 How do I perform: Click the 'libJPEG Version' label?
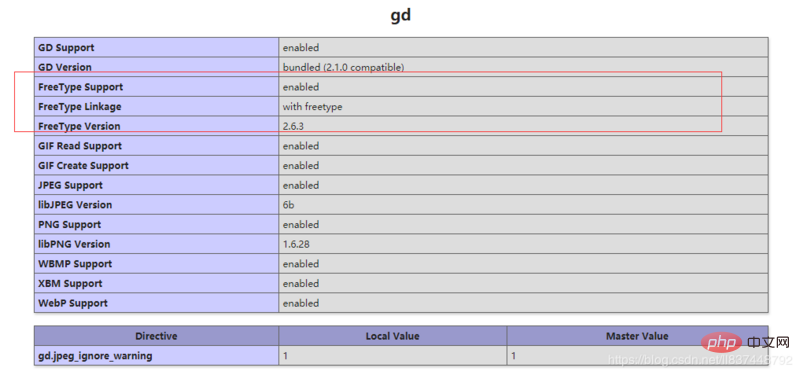[x=75, y=205]
